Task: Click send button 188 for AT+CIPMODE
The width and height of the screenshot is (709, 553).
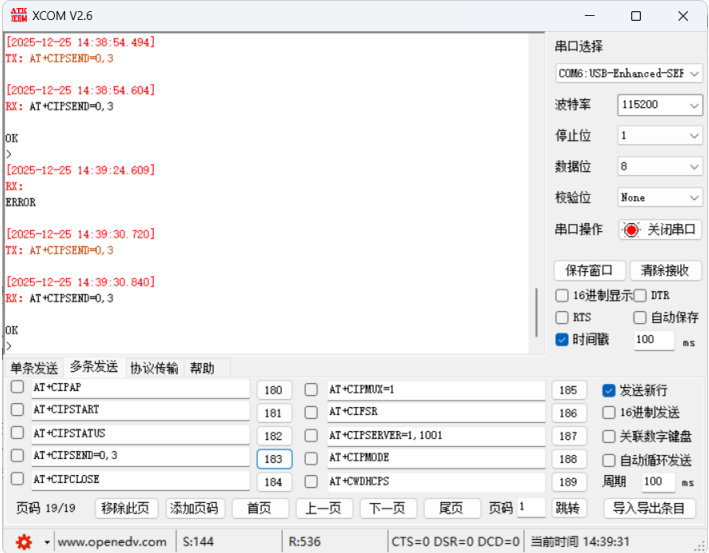Action: [x=569, y=459]
